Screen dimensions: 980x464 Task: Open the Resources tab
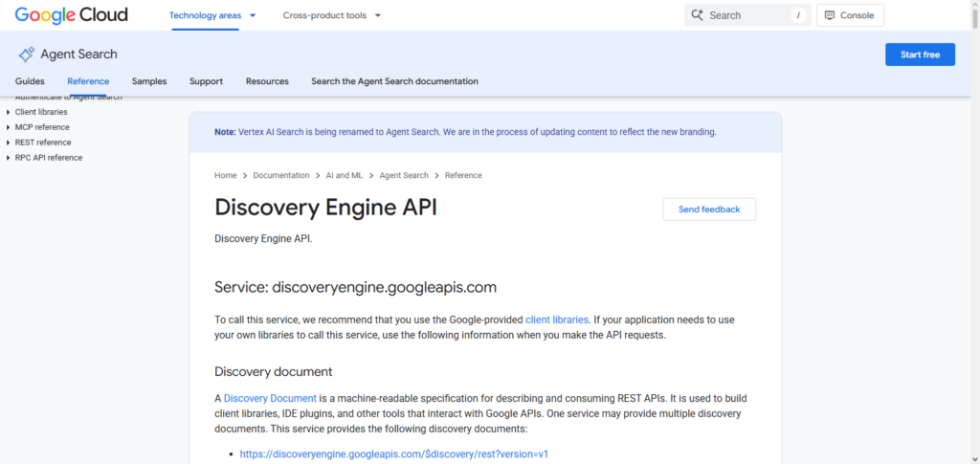pos(268,81)
